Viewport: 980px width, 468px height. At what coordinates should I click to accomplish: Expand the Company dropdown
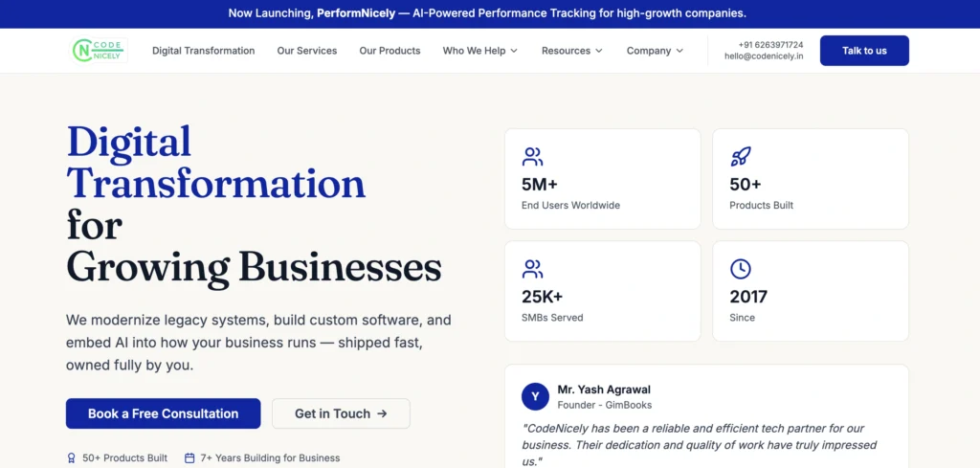655,51
